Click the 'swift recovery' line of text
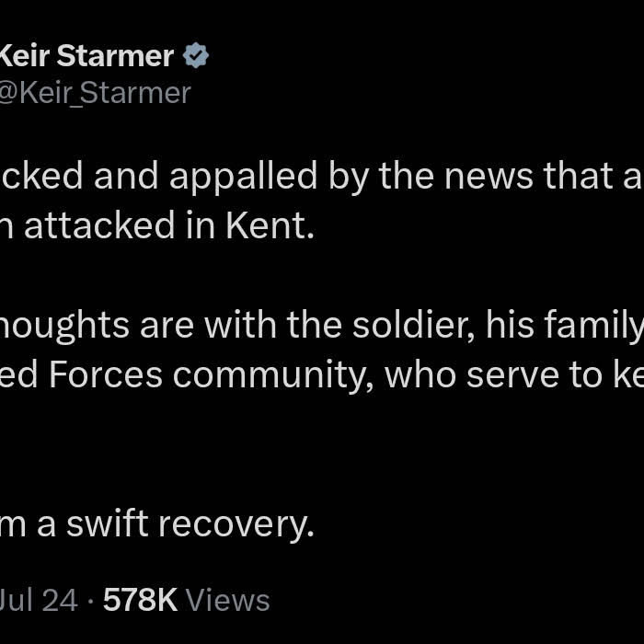 [156, 524]
